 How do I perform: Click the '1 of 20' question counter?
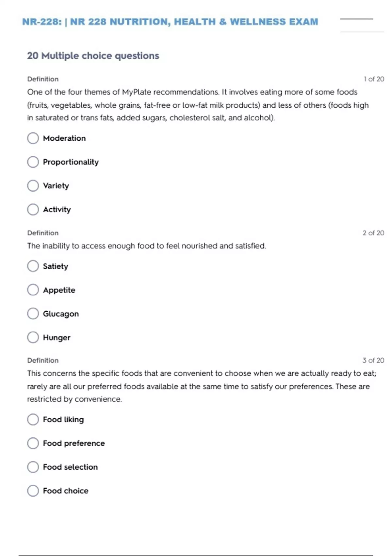click(x=374, y=79)
